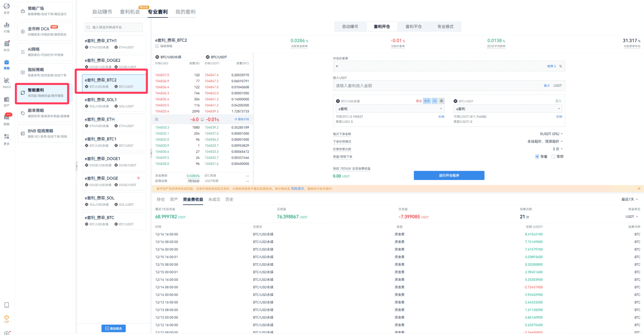Click the 策略广场 robot card icon
This screenshot has height=335, width=644.
click(23, 11)
